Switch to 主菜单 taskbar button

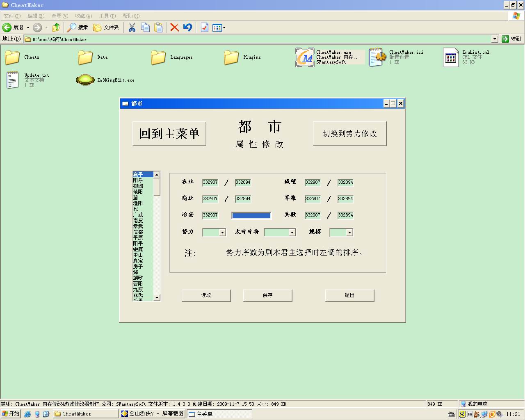(x=219, y=414)
